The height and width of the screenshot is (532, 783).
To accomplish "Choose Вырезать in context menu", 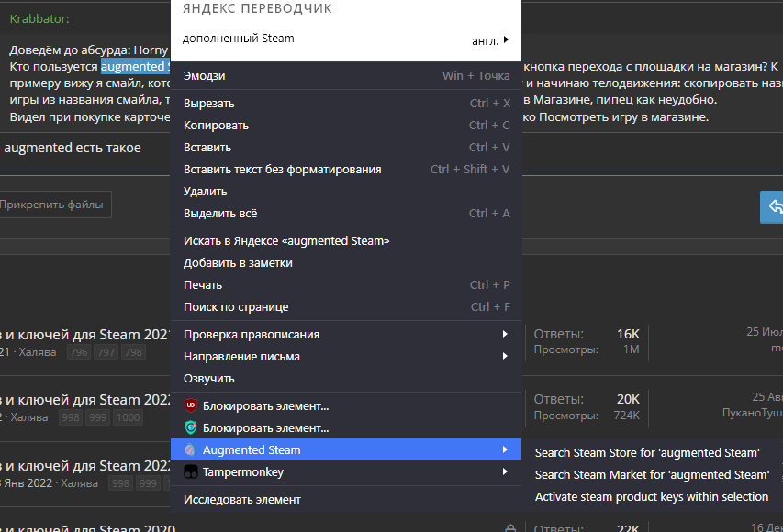I will click(x=346, y=104).
